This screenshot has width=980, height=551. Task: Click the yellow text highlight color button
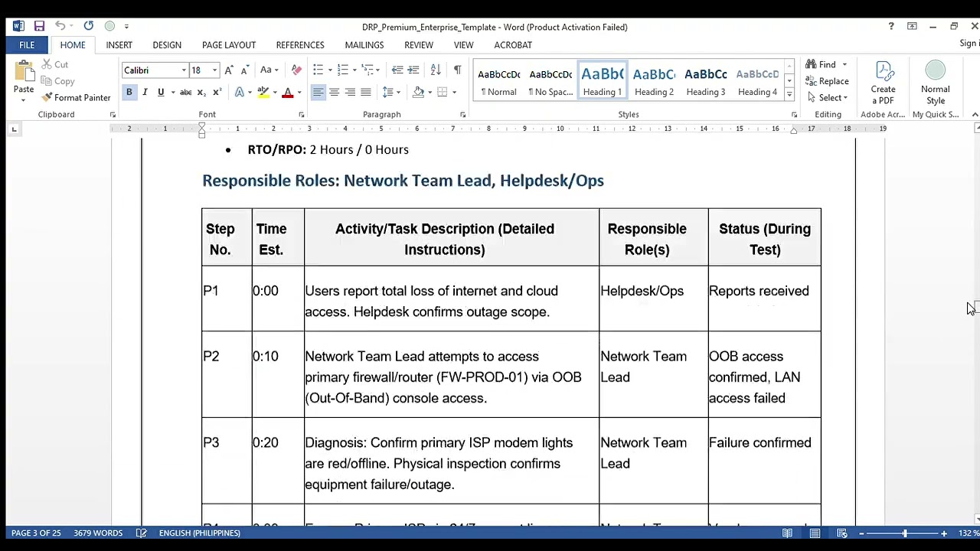[263, 93]
